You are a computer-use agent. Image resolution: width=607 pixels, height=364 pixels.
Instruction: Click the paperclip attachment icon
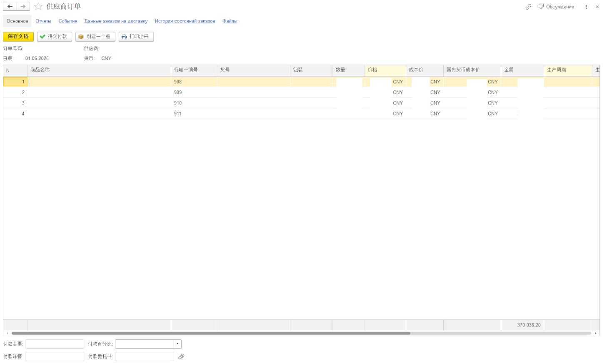181,357
